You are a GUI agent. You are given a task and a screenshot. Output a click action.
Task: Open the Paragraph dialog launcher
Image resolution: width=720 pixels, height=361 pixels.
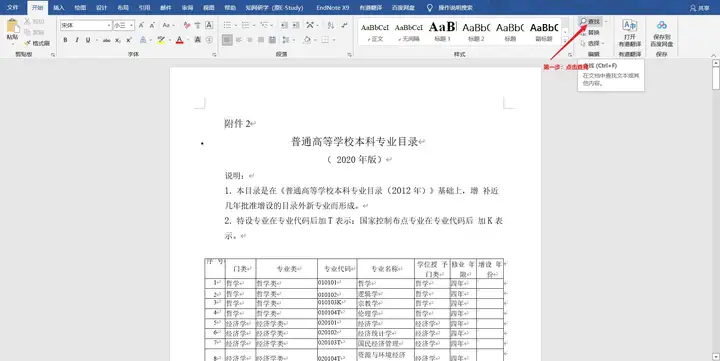350,55
